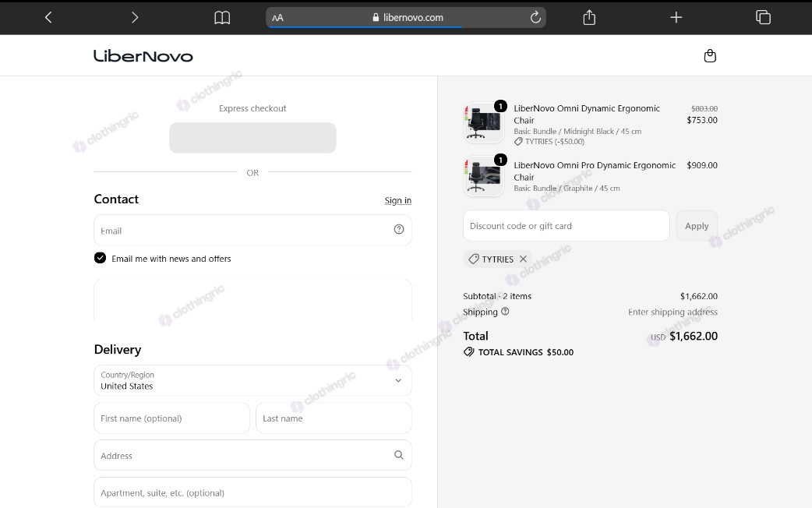Click the 'LiberNovo Omni Dynamic Ergonomic Chair' product name
812x508 pixels.
(x=587, y=114)
